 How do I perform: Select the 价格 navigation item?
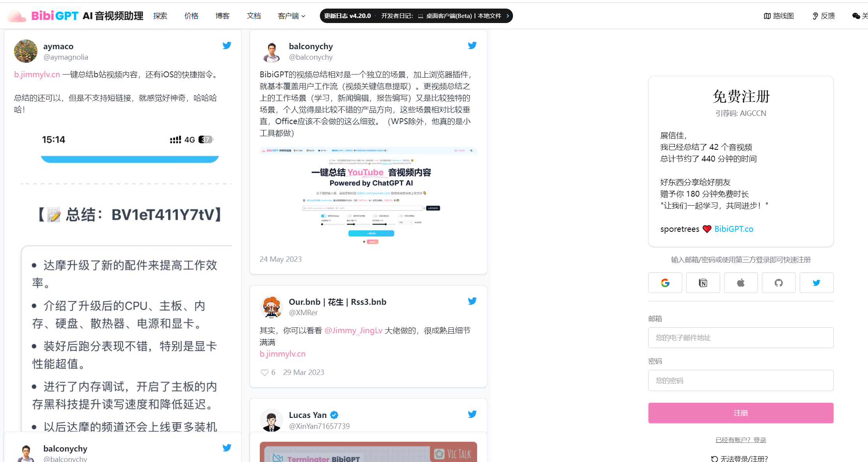(191, 16)
